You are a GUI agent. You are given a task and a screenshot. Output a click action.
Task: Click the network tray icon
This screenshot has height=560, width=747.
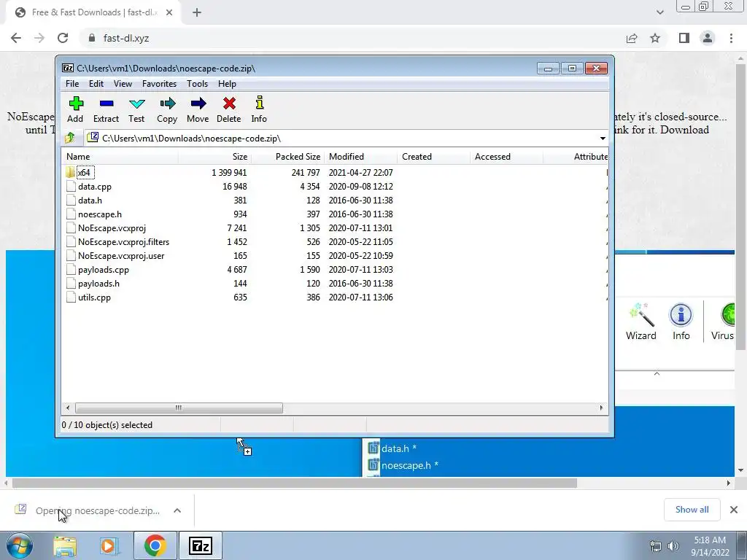click(656, 546)
